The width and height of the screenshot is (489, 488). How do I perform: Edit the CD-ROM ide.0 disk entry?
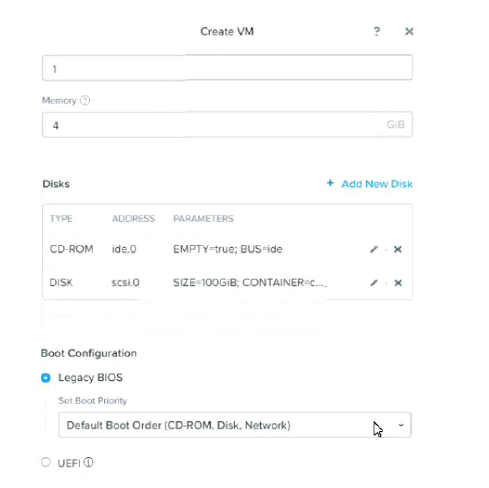[374, 249]
